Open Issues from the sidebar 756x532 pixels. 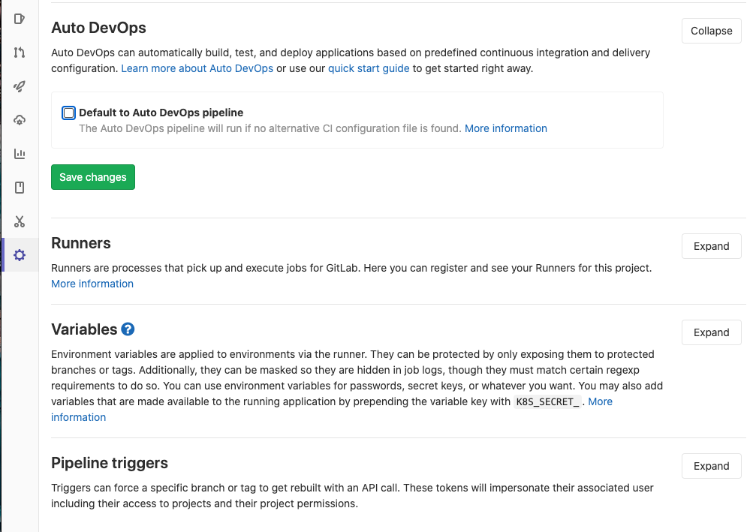(x=20, y=19)
